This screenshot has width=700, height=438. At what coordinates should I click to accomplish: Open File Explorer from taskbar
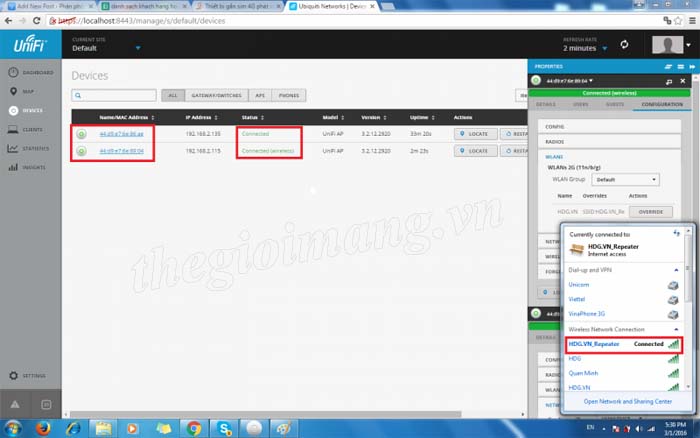[x=103, y=429]
